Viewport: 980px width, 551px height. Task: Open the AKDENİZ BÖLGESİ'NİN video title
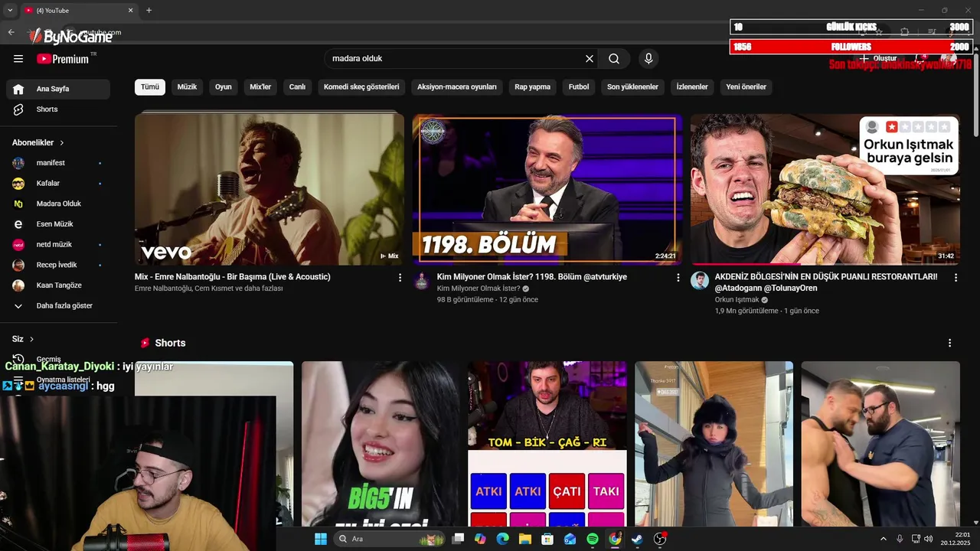click(826, 282)
